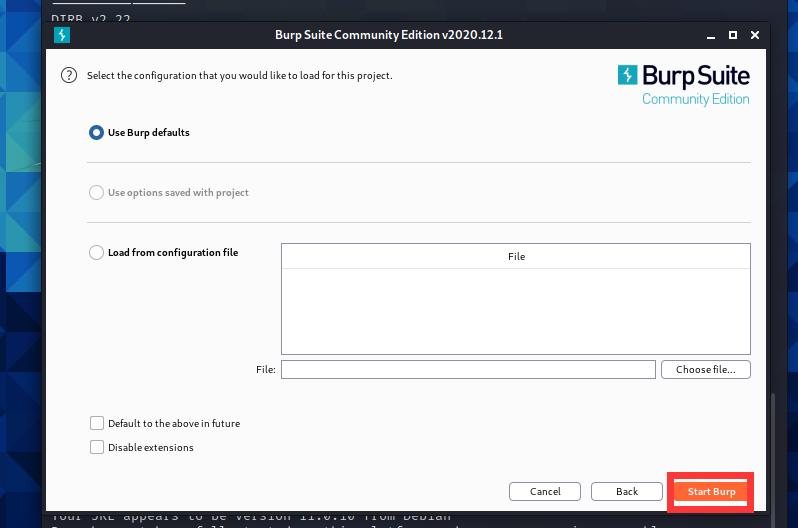Minimize the Burp Suite window
Screen dimensions: 798x528
pos(711,35)
